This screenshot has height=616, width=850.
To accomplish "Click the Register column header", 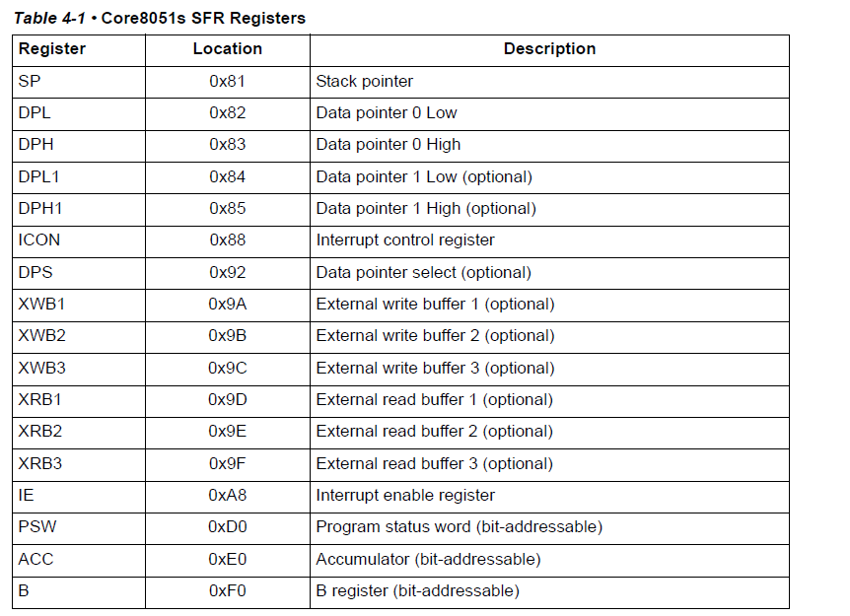I will [x=52, y=49].
